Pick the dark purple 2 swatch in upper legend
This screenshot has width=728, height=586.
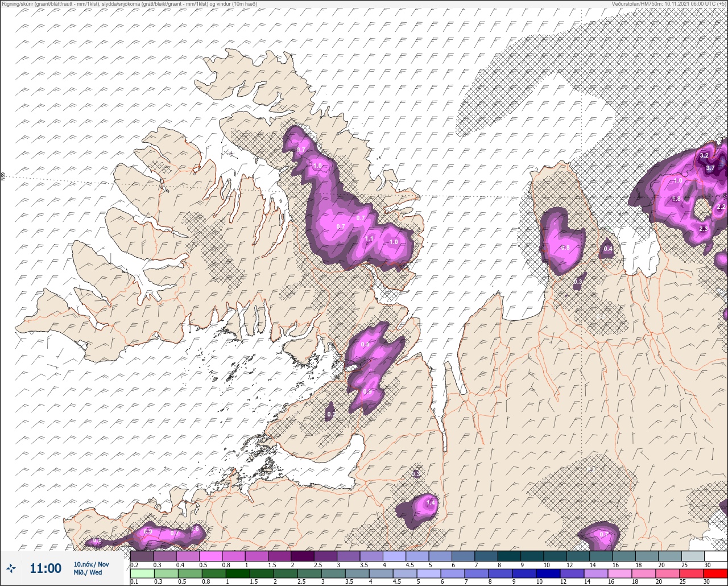[302, 556]
